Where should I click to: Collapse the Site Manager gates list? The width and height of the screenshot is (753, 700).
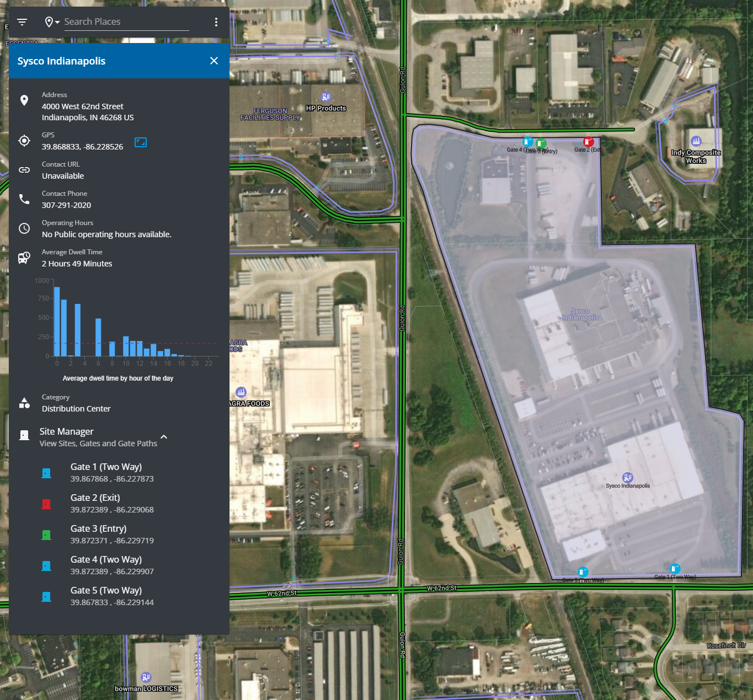click(164, 436)
